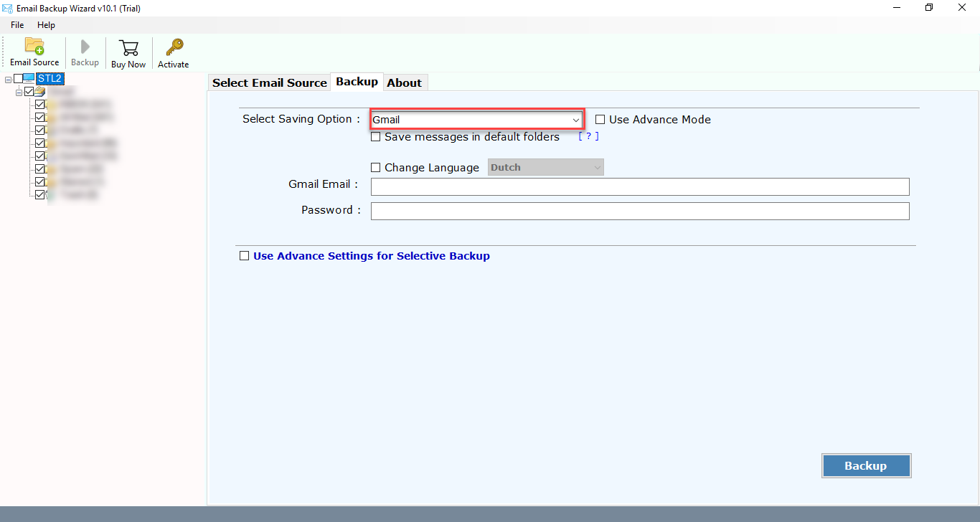
Task: Check Save messages in default folders
Action: coord(375,136)
